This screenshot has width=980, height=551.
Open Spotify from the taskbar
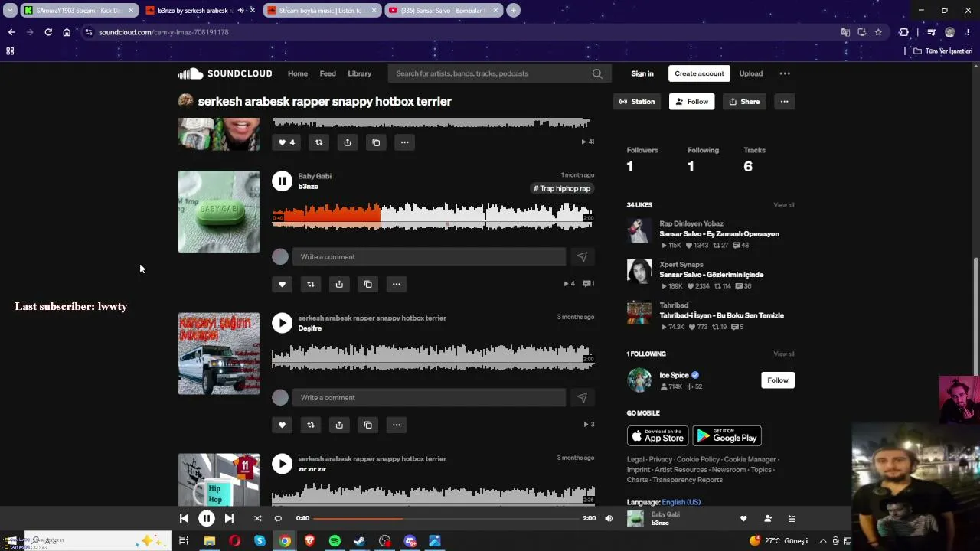(335, 541)
